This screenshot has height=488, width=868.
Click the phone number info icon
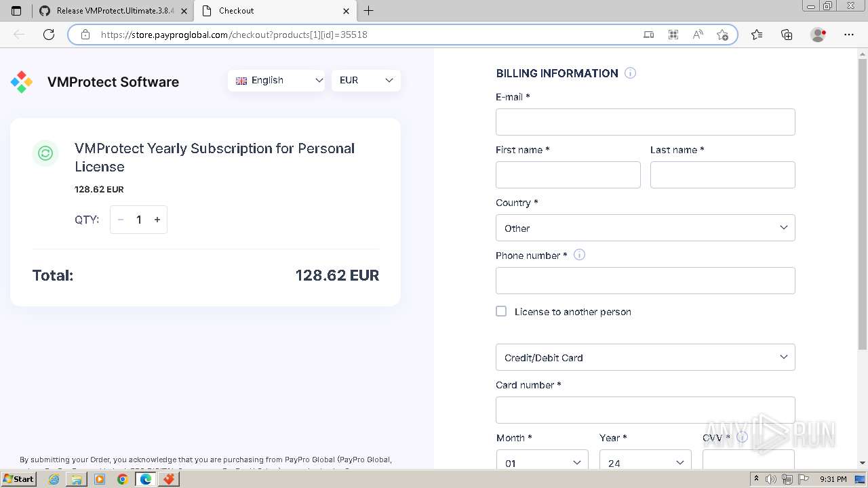579,255
